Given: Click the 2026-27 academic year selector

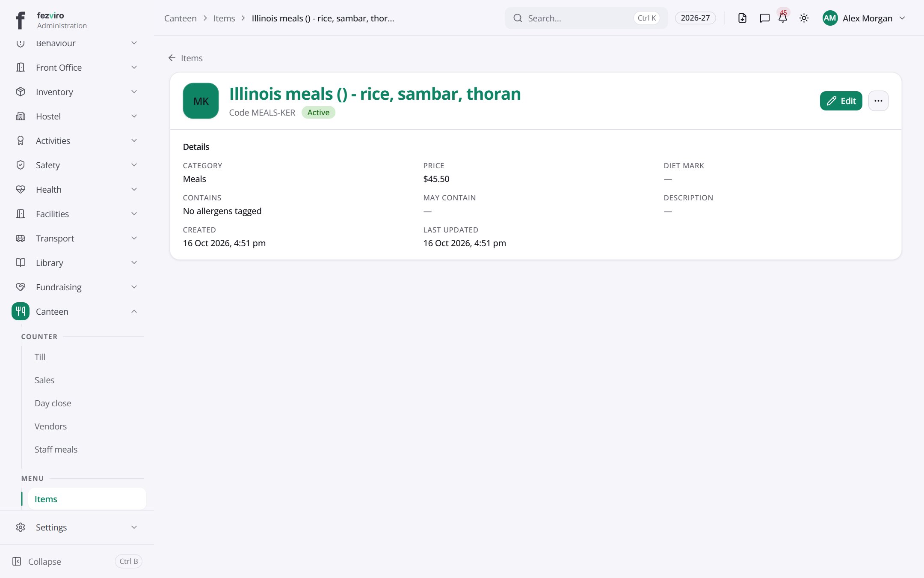Looking at the screenshot, I should click(x=695, y=18).
